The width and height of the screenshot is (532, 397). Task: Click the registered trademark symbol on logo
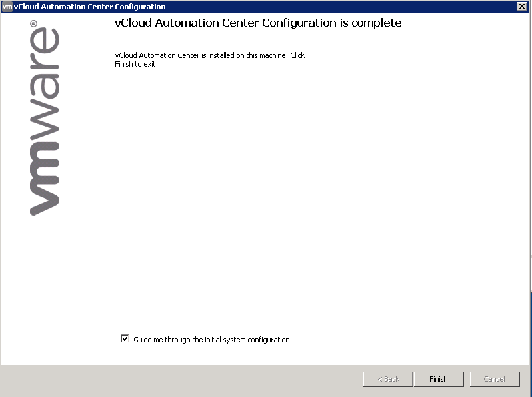click(x=34, y=24)
